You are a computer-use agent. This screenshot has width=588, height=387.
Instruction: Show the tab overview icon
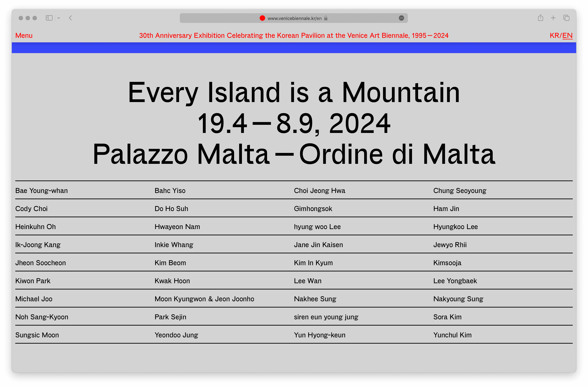coord(566,18)
